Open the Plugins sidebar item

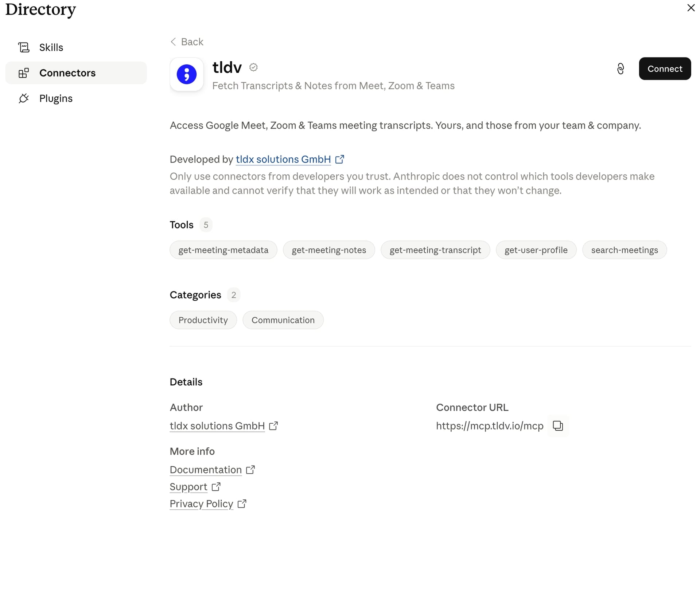coord(76,98)
